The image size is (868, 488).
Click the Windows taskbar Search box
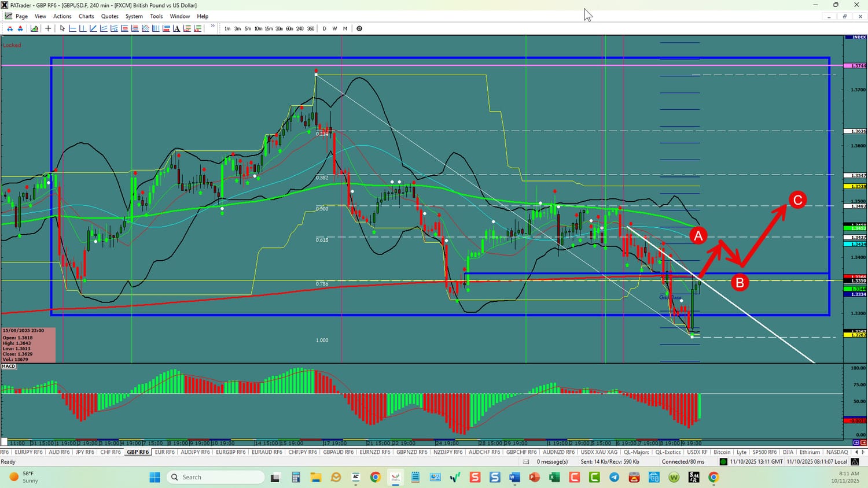[x=215, y=477]
